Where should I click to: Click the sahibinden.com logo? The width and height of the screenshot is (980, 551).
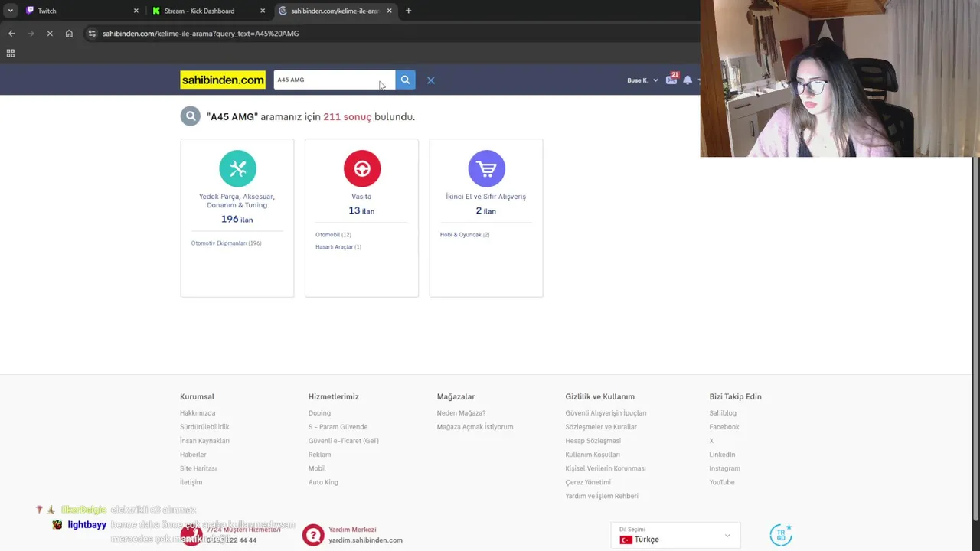click(x=223, y=80)
